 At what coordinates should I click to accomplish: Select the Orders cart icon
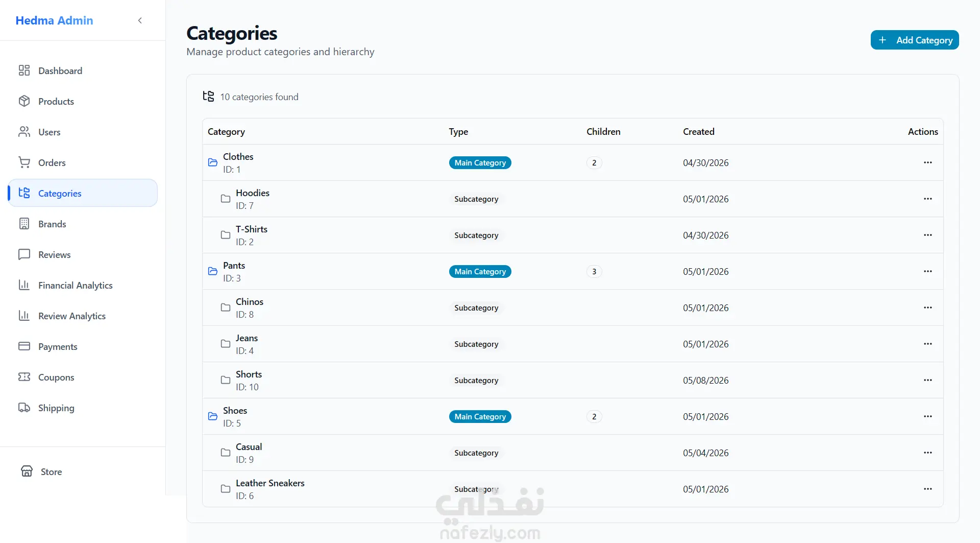coord(24,162)
